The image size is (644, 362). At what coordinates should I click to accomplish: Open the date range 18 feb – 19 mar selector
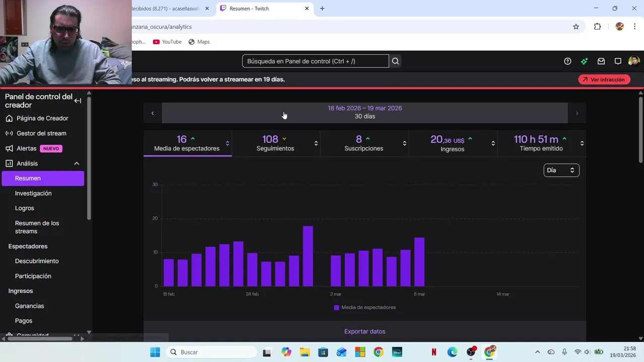(x=365, y=113)
